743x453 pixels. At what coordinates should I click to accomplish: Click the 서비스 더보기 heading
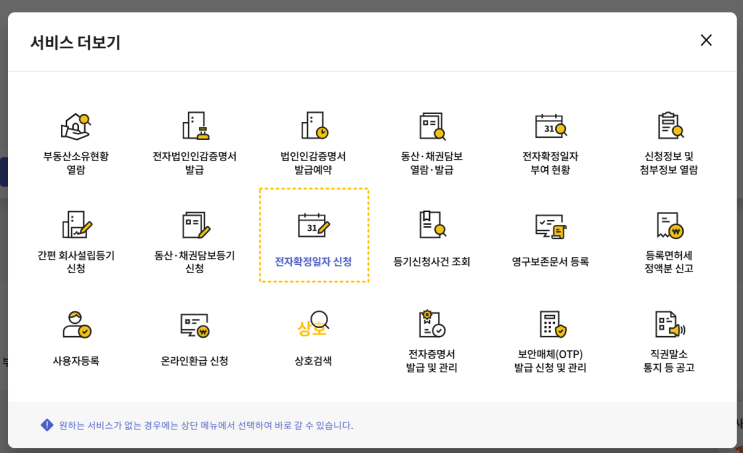75,42
